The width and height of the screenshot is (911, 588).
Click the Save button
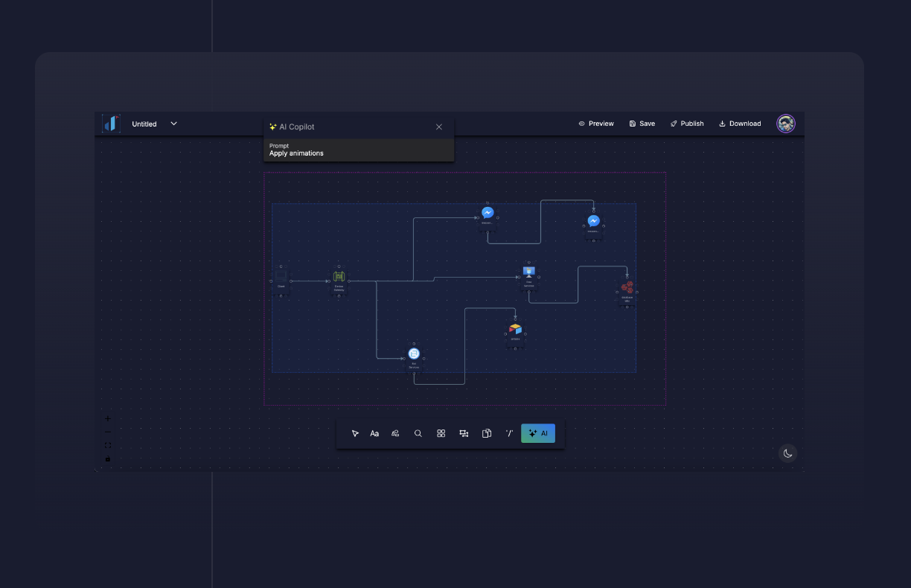click(x=642, y=124)
